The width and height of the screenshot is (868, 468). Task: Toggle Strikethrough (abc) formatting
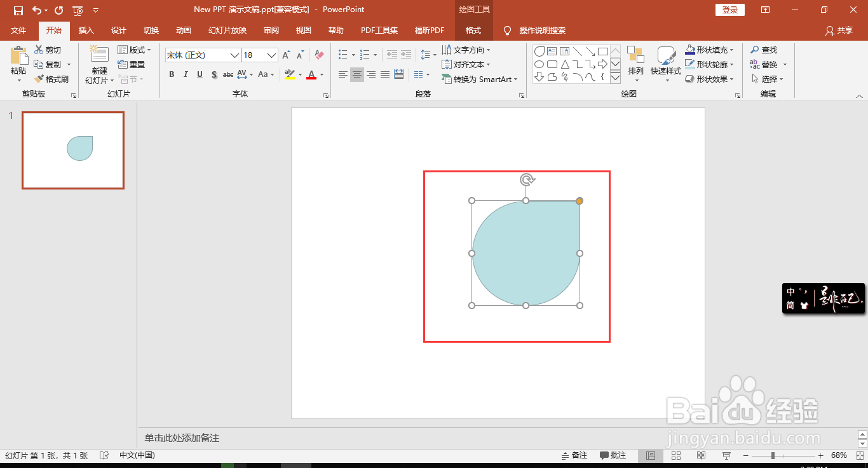pyautogui.click(x=228, y=75)
